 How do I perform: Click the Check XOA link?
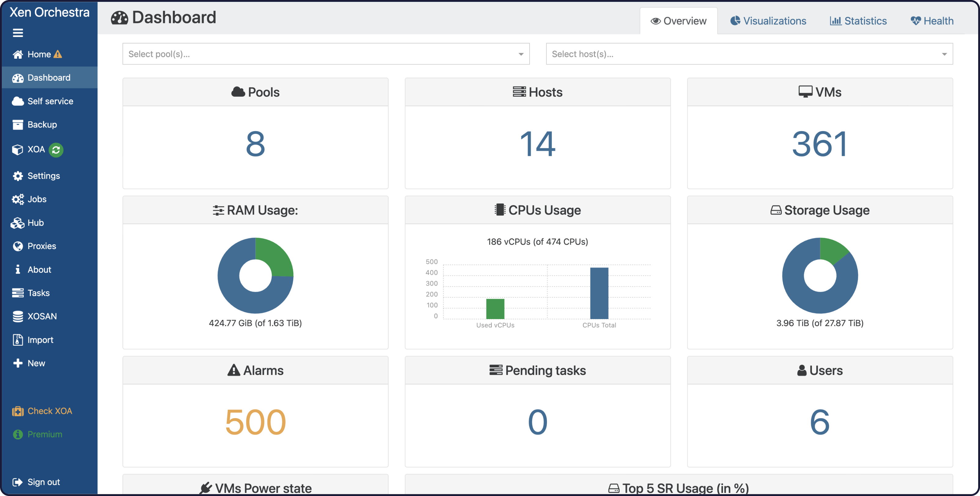point(50,411)
